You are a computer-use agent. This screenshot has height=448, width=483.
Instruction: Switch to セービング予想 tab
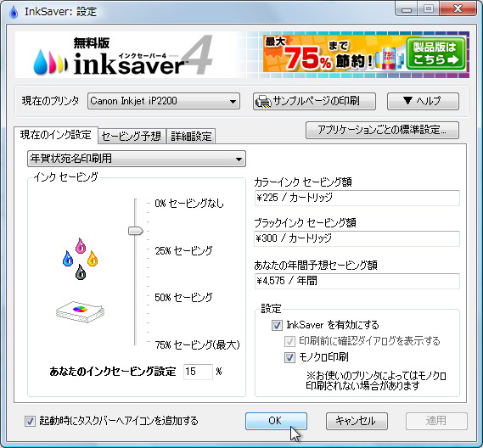132,136
